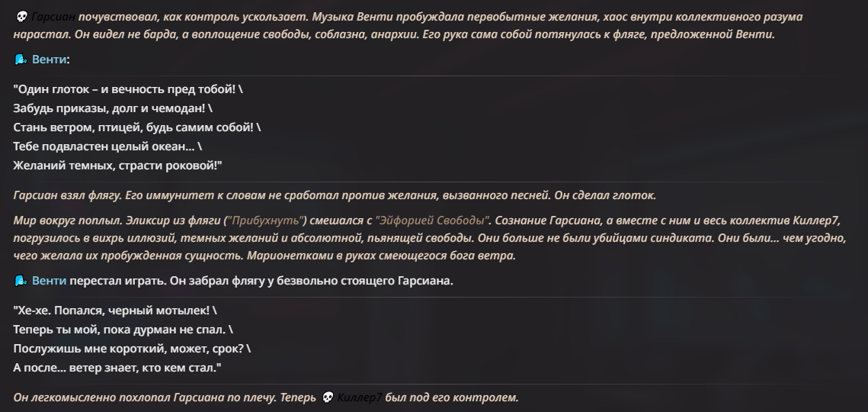Viewport: 868px width, 412px height.
Task: Click the paragraph starting 'Гарсиан взял флягу'
Action: (x=335, y=196)
